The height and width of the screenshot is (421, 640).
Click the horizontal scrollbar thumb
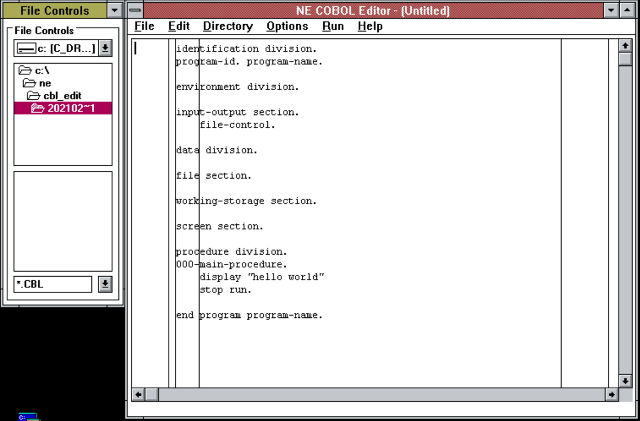click(x=152, y=395)
